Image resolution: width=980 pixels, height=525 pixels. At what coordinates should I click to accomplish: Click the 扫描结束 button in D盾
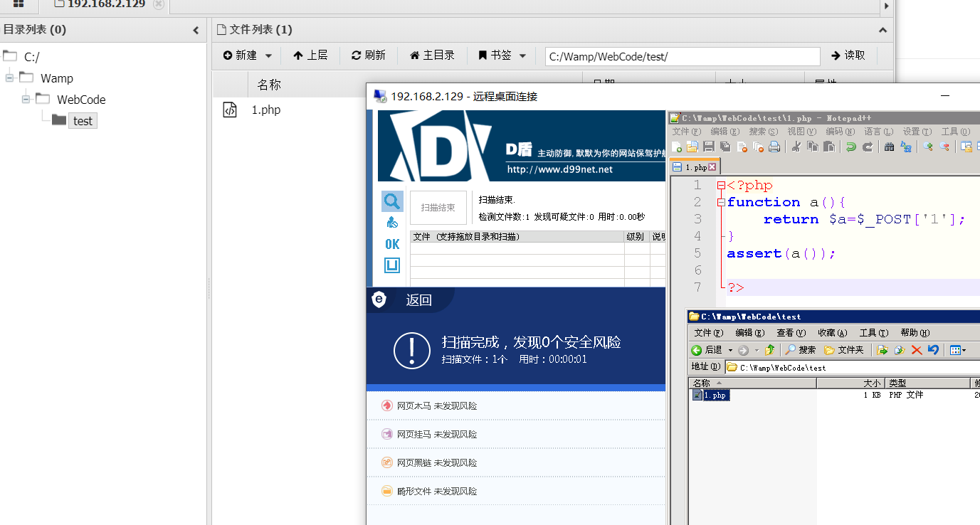coord(438,208)
